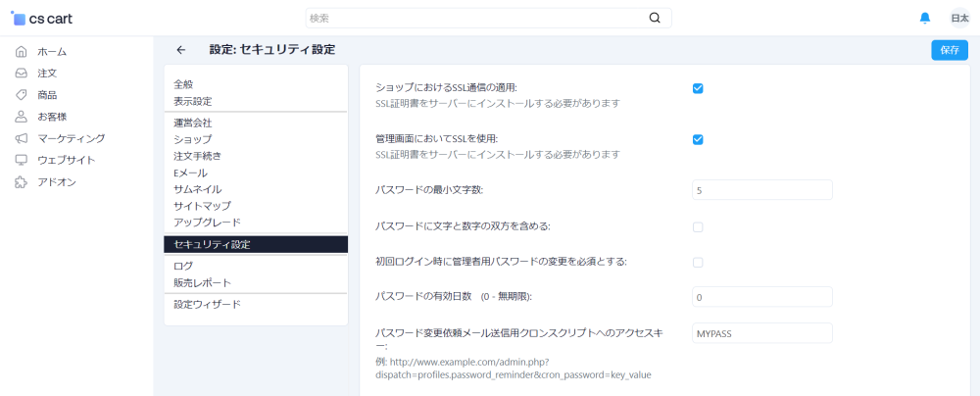
Task: Select サイトマップ settings section
Action: (203, 206)
